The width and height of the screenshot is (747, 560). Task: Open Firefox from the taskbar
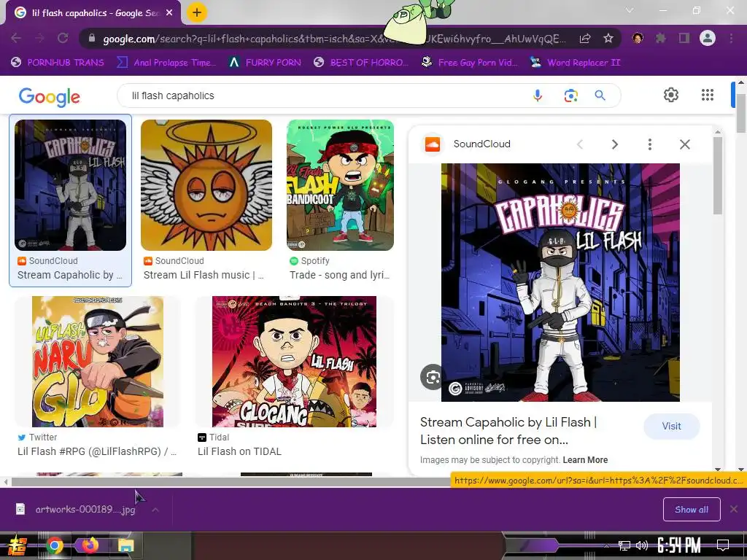coord(90,545)
